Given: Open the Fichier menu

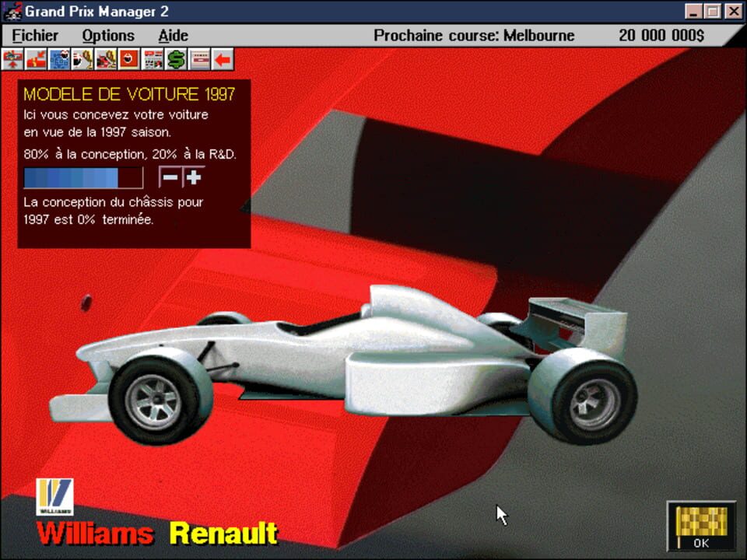Looking at the screenshot, I should tap(35, 35).
